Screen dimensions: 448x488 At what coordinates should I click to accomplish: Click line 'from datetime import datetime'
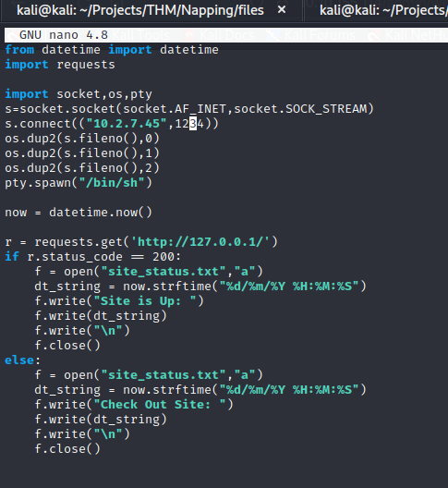[112, 50]
